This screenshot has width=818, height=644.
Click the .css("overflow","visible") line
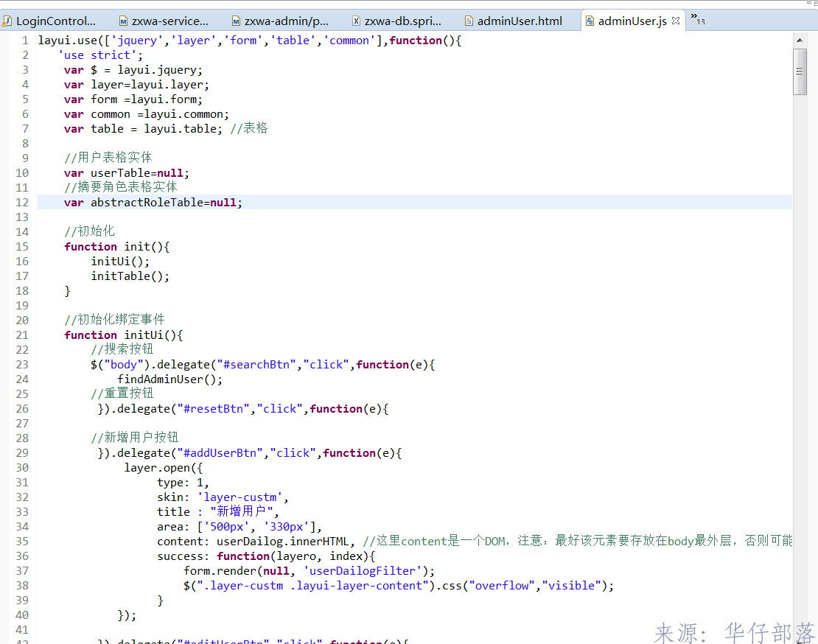(399, 586)
